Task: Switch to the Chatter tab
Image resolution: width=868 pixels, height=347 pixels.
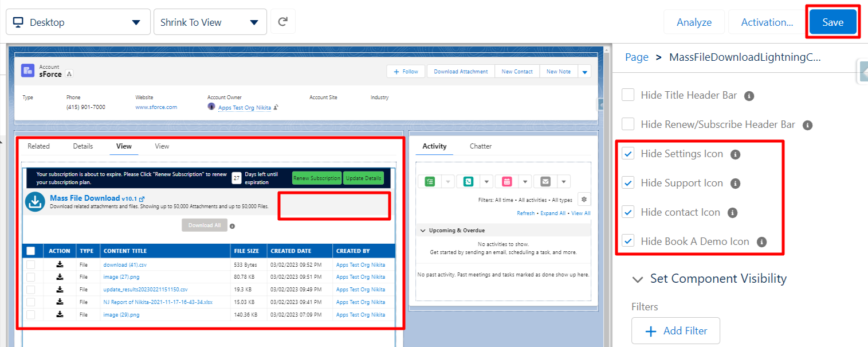Action: [481, 146]
